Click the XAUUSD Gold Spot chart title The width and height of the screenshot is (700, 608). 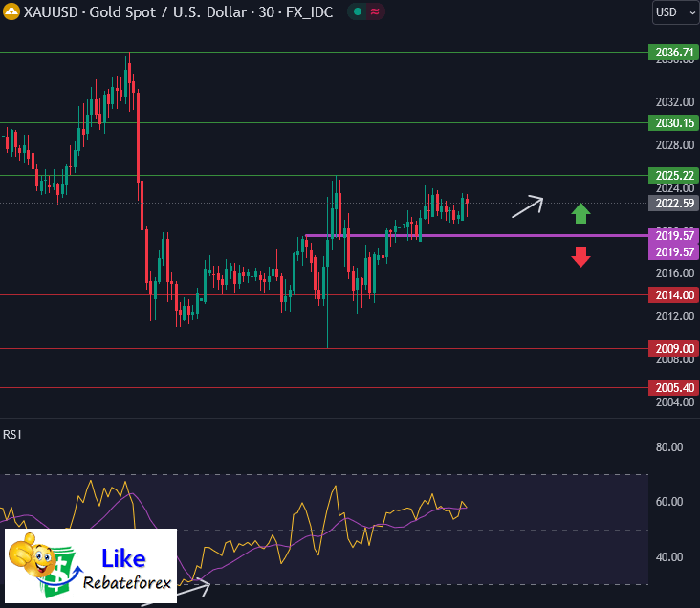pos(178,12)
